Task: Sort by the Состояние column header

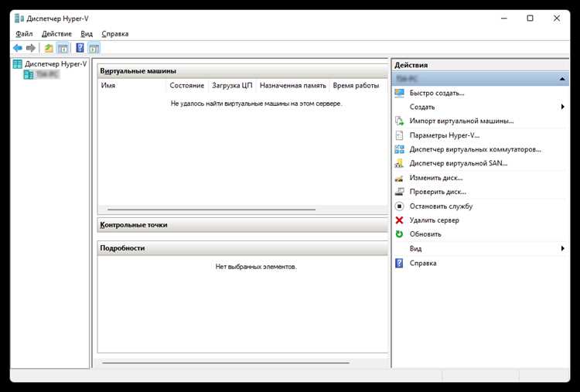Action: pos(187,85)
